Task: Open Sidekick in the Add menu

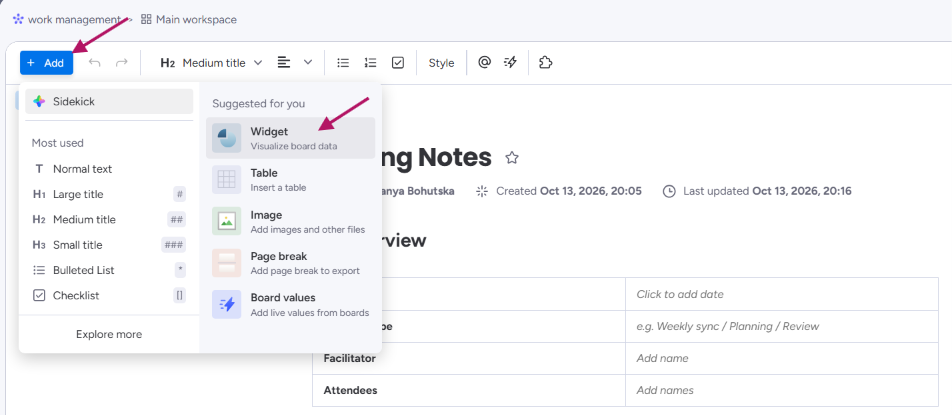Action: (109, 101)
